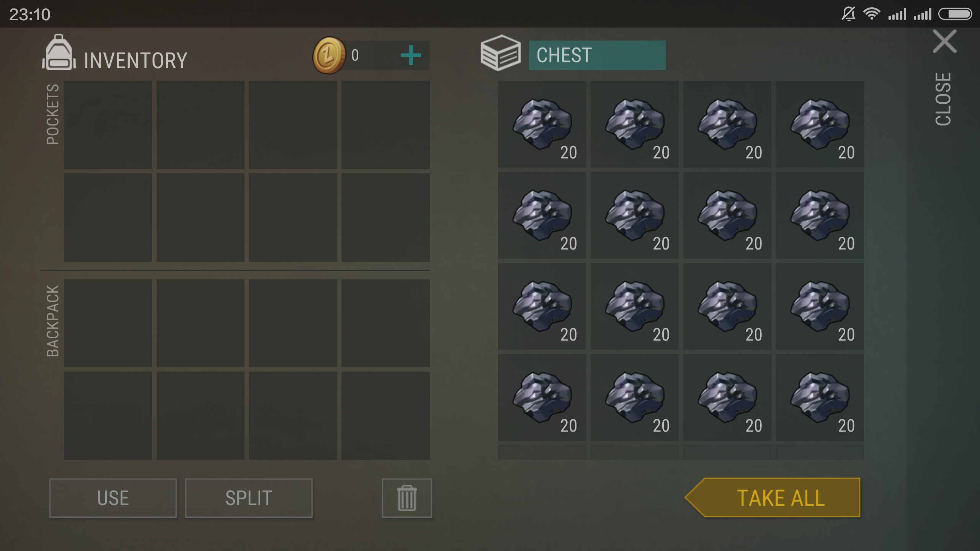Click the CHEST name field
Screen dimensions: 980x551
click(597, 55)
